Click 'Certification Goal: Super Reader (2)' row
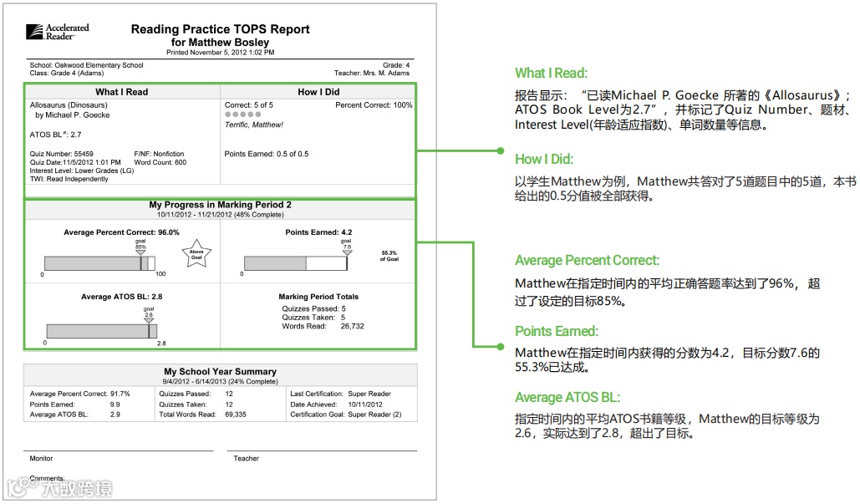The width and height of the screenshot is (860, 504). click(x=345, y=415)
